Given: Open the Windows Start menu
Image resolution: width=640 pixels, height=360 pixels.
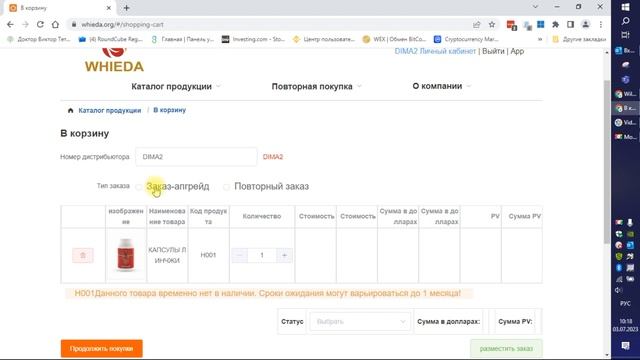Looking at the screenshot, I should pos(625,7).
